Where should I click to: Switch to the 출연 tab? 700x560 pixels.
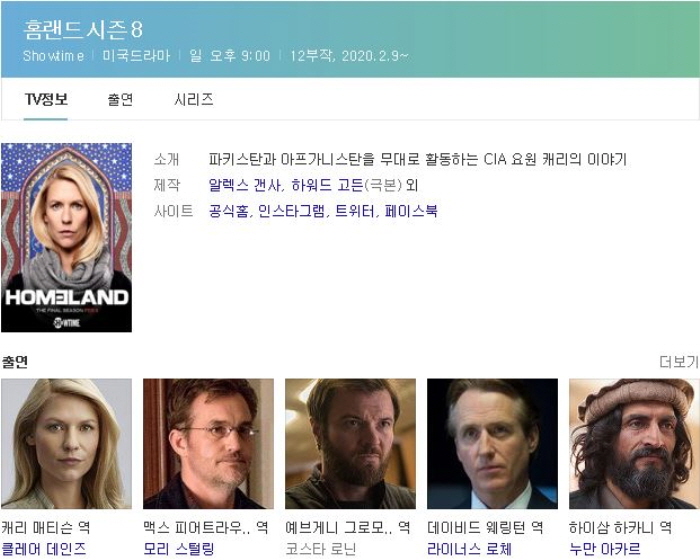pos(120,100)
